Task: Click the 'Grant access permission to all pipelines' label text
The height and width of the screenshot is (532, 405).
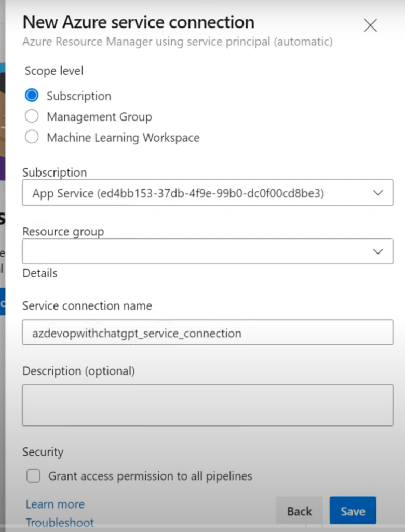Action: tap(150, 476)
